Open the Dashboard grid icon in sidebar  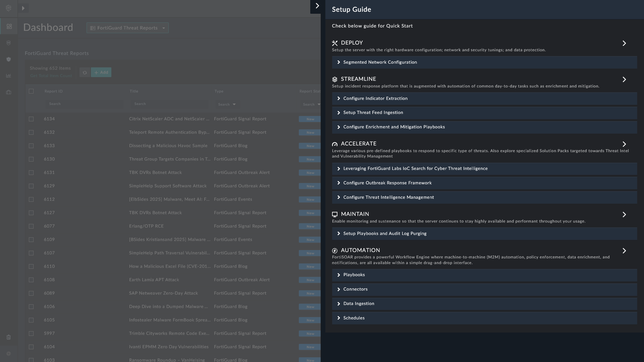pos(9,26)
